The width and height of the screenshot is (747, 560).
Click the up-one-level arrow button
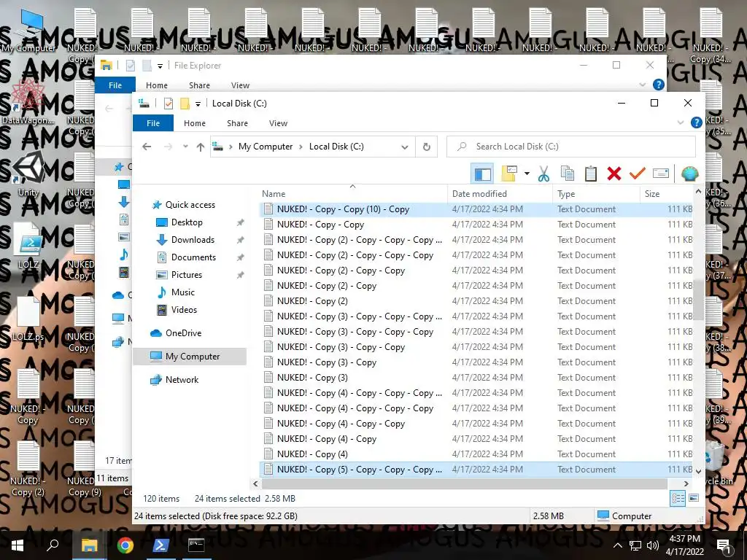201,147
